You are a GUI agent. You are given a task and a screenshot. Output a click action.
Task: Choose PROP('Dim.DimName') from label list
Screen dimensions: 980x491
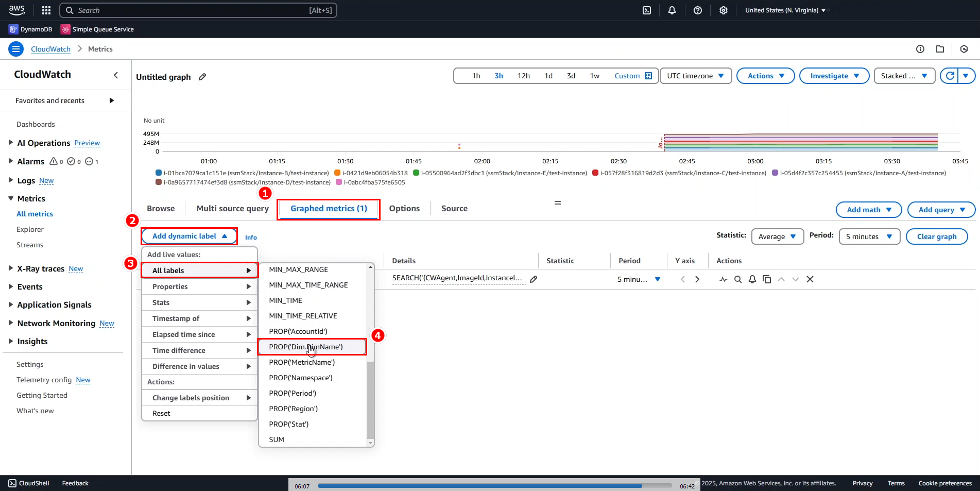pyautogui.click(x=312, y=347)
